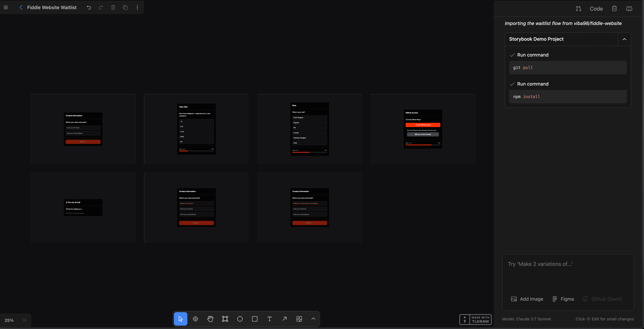This screenshot has width=644, height=329.
Task: Open the pull request branch icon
Action: tap(578, 9)
